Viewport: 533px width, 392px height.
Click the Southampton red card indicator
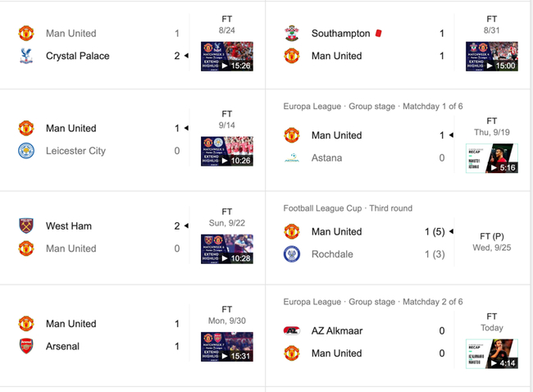click(x=379, y=34)
